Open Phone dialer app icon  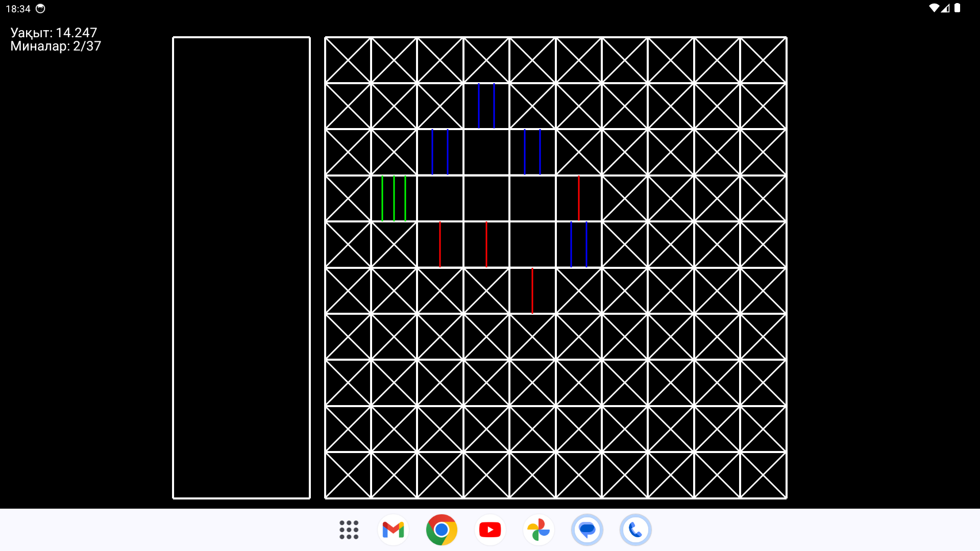[x=635, y=530]
